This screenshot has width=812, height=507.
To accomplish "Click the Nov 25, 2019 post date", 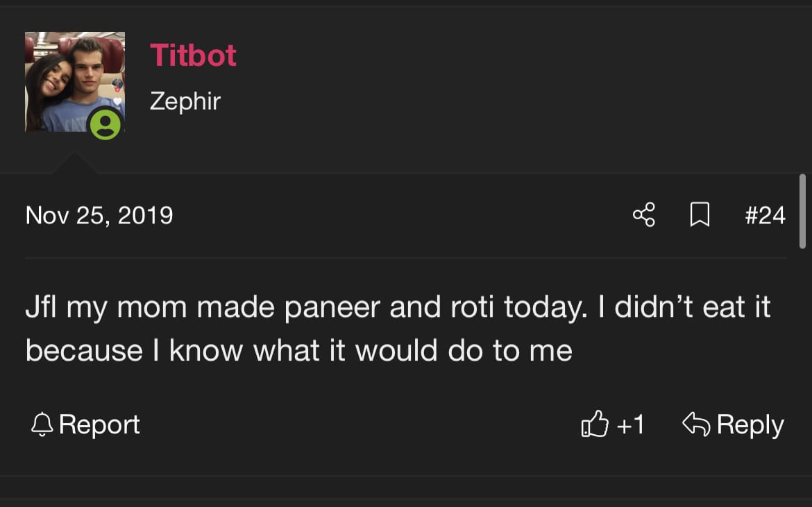I will 99,215.
